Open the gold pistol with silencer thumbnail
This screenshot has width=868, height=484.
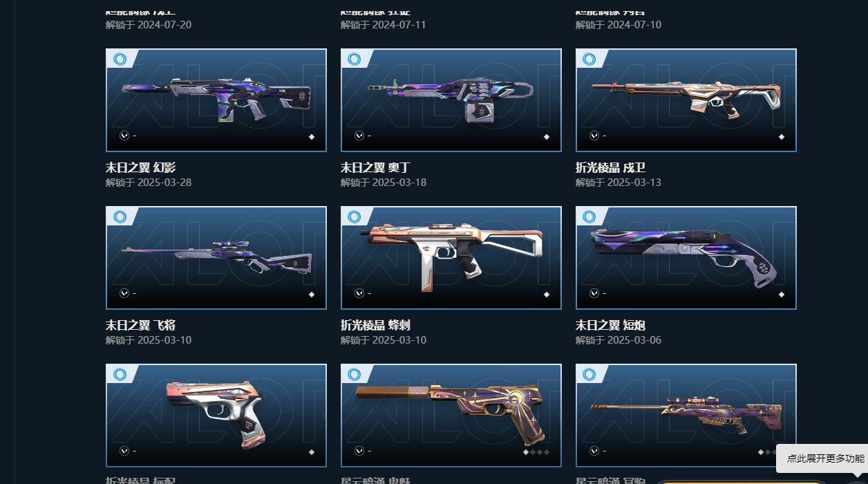(451, 416)
